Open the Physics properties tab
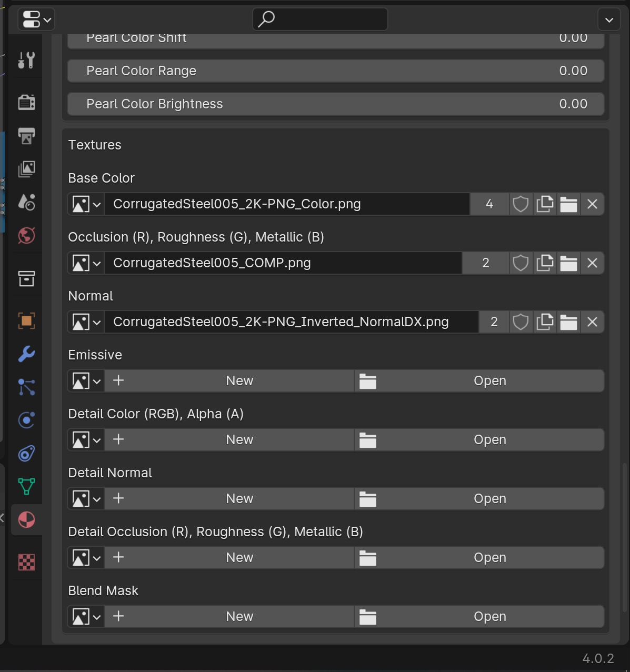Viewport: 630px width, 672px height. click(x=26, y=420)
